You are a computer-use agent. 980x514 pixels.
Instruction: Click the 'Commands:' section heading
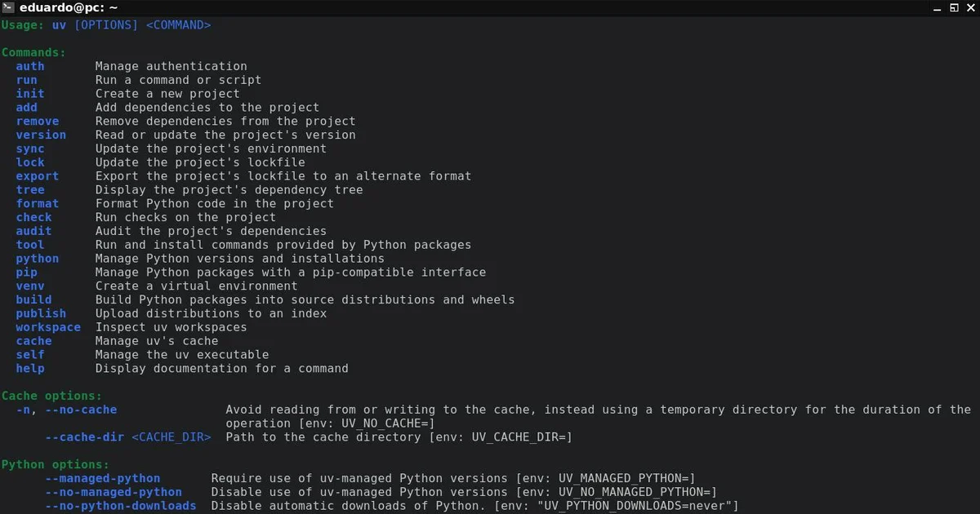(x=33, y=53)
